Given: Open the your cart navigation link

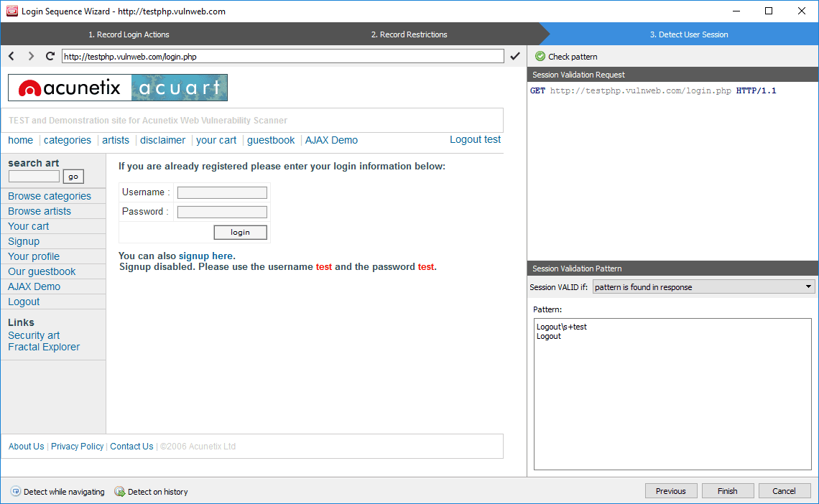Looking at the screenshot, I should tap(216, 140).
